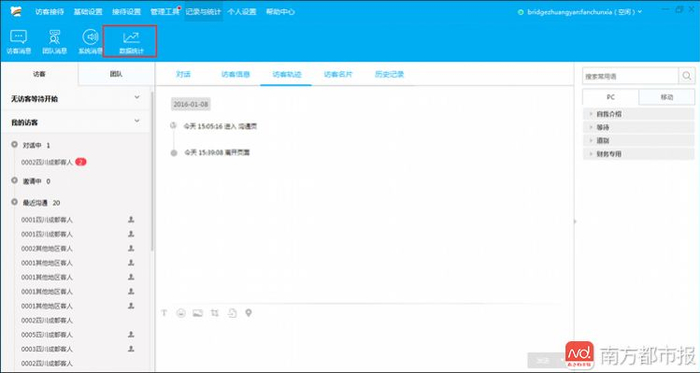Image resolution: width=700 pixels, height=373 pixels.
Task: Switch to the 对话 tab
Action: point(183,75)
